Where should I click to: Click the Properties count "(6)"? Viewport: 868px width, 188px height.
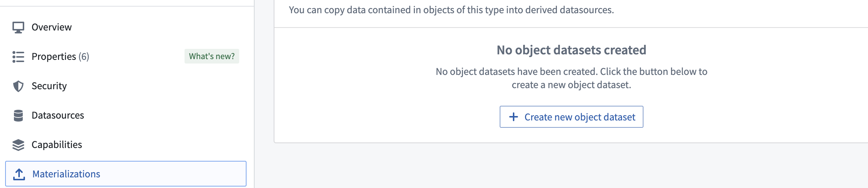[84, 57]
